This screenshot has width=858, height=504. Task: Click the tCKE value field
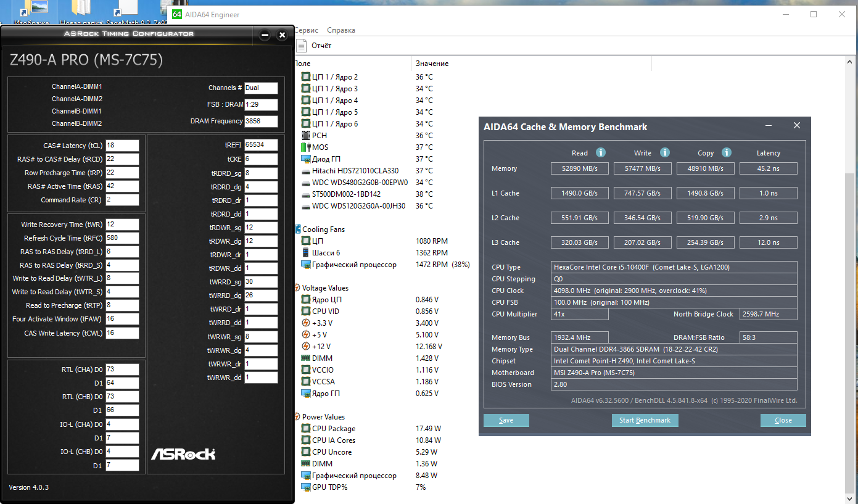[261, 159]
